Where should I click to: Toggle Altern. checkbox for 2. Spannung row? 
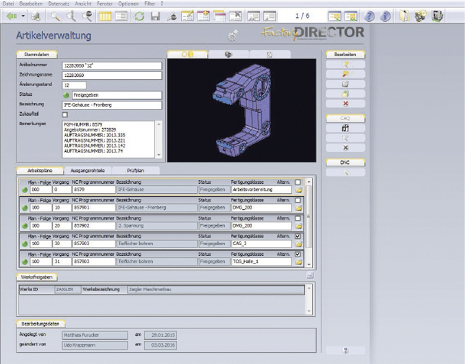point(298,218)
